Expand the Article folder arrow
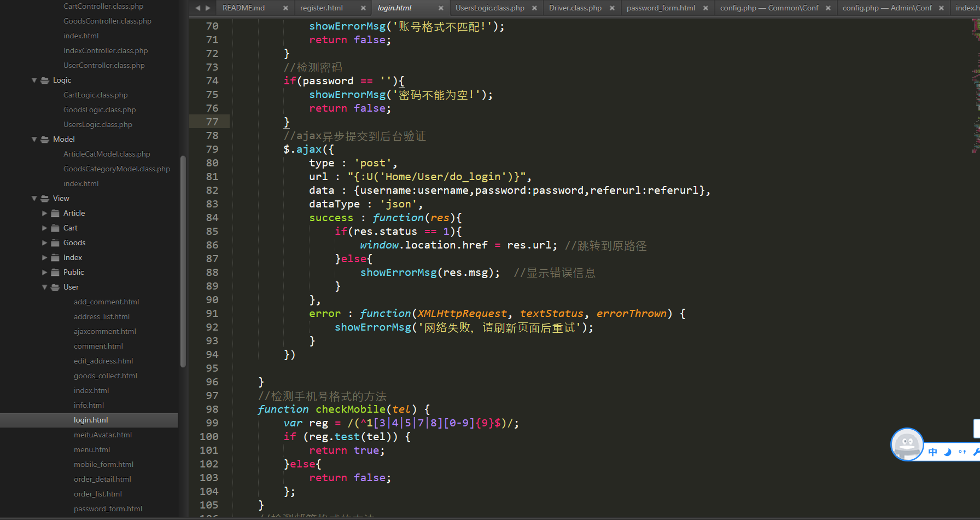Screen dimensions: 980x520 [45, 213]
